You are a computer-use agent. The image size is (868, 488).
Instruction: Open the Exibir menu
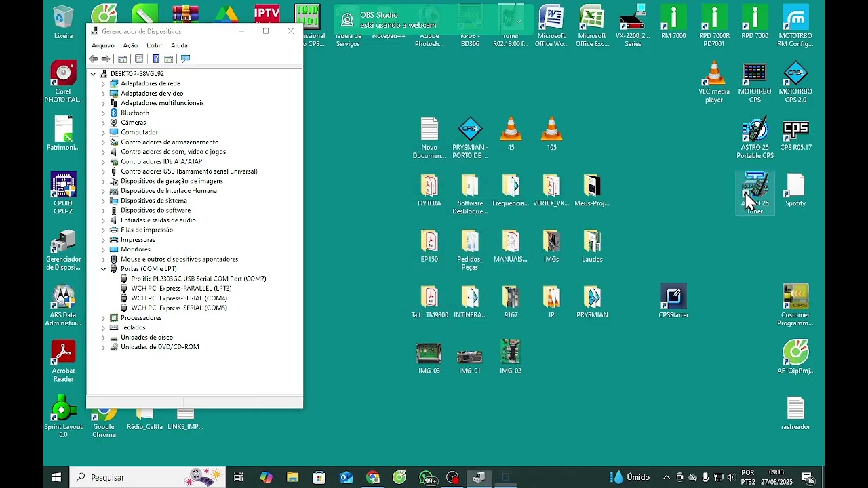[154, 45]
